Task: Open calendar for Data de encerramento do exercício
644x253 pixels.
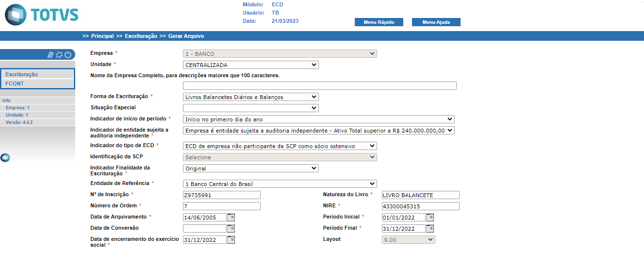Action: click(x=231, y=239)
